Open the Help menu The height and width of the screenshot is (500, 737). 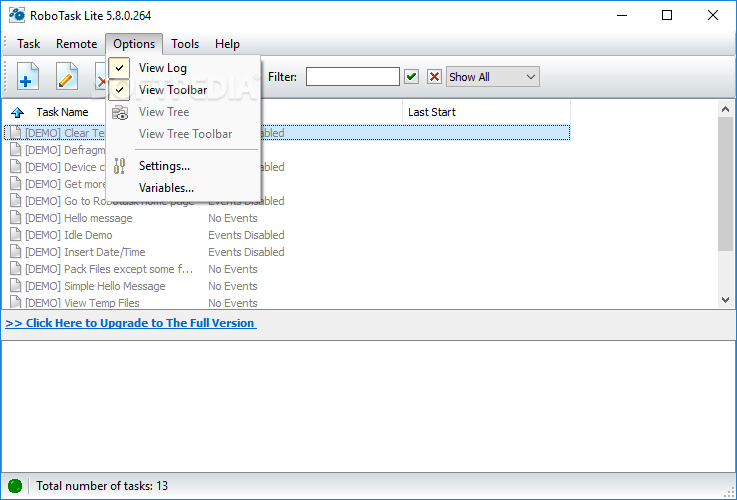tap(227, 44)
